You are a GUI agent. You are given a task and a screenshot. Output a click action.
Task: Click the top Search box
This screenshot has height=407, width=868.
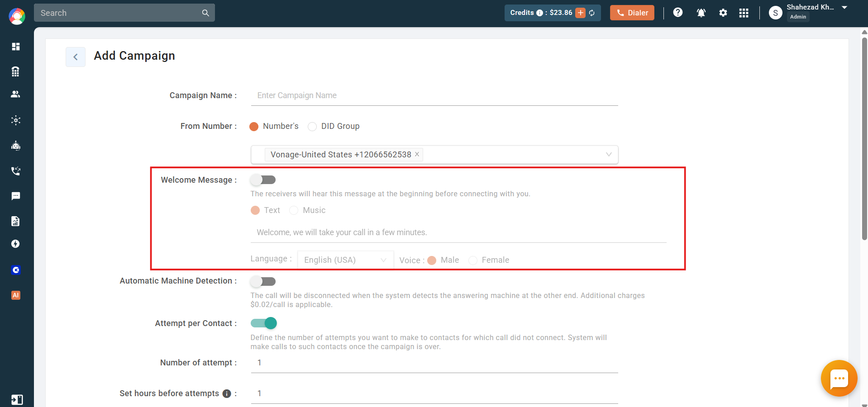point(124,13)
